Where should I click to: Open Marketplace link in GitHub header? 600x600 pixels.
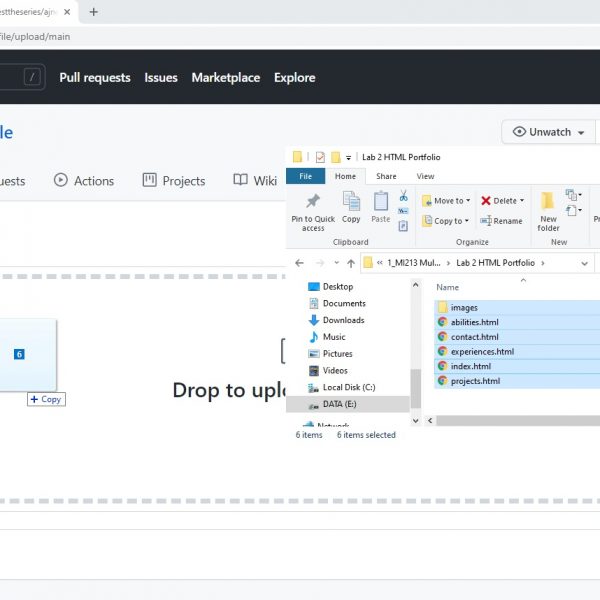225,78
